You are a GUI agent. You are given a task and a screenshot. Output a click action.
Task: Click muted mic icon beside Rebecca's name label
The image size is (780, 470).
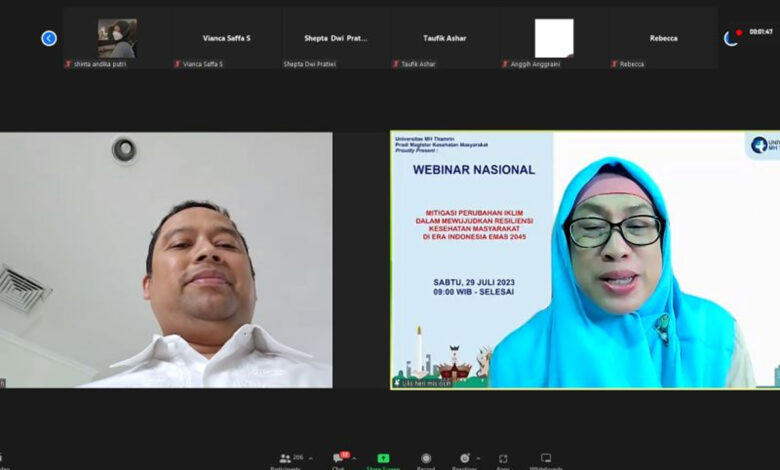pos(614,64)
